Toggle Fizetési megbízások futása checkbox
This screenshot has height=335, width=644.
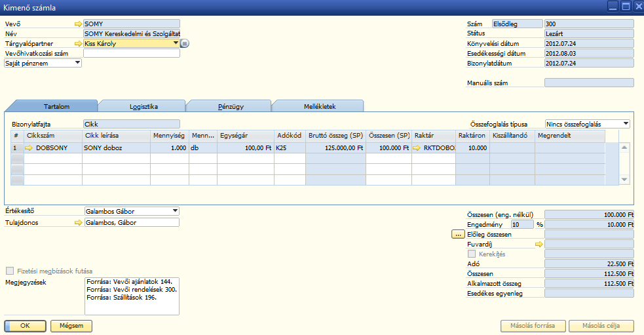[9, 271]
